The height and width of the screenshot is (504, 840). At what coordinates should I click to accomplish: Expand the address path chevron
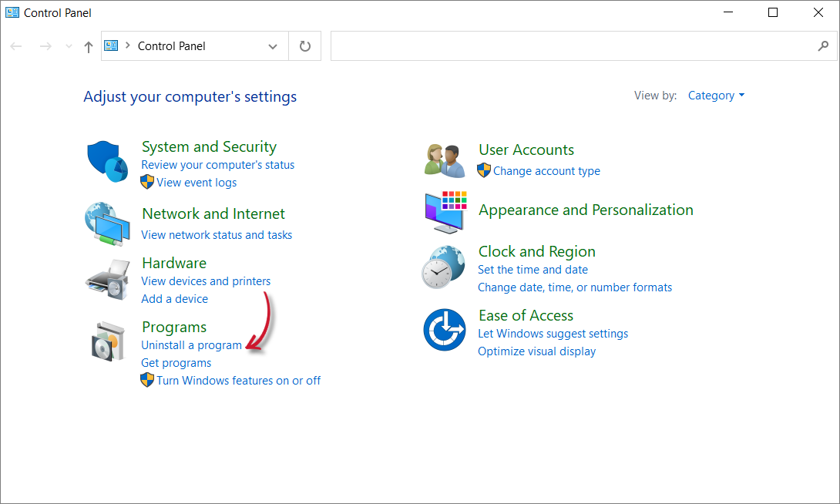click(x=127, y=45)
